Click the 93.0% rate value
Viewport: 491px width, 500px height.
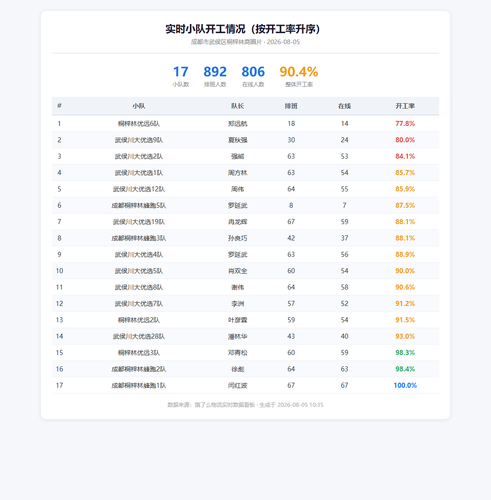(405, 336)
